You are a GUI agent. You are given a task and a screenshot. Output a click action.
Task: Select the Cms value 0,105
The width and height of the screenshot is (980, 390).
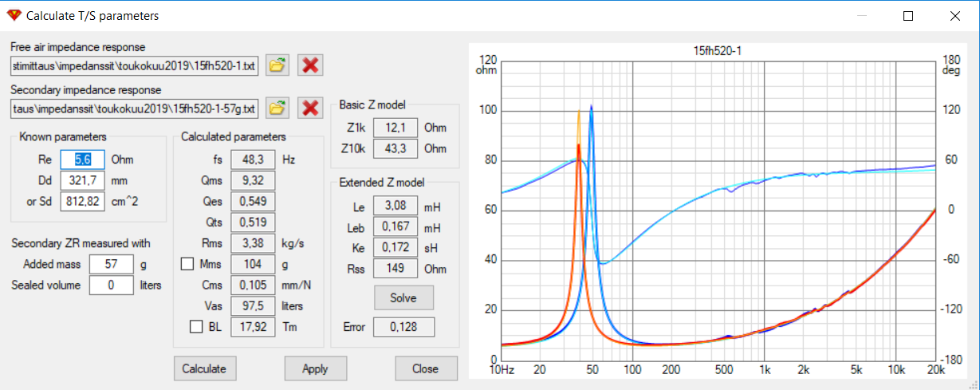click(253, 285)
